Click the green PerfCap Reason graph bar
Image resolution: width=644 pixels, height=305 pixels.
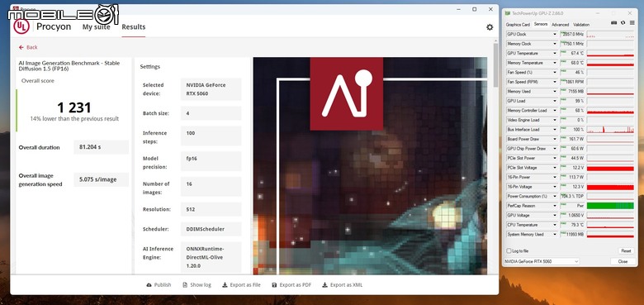pos(610,206)
